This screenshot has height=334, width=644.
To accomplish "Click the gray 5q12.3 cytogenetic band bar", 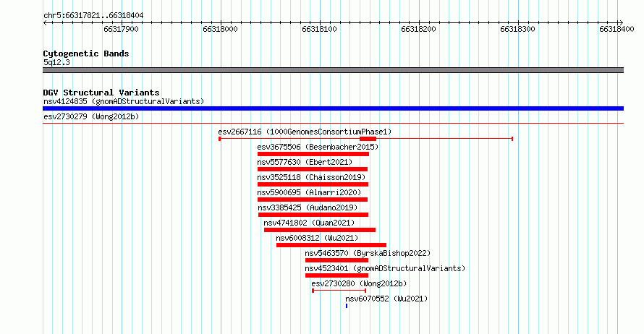I will pos(333,70).
